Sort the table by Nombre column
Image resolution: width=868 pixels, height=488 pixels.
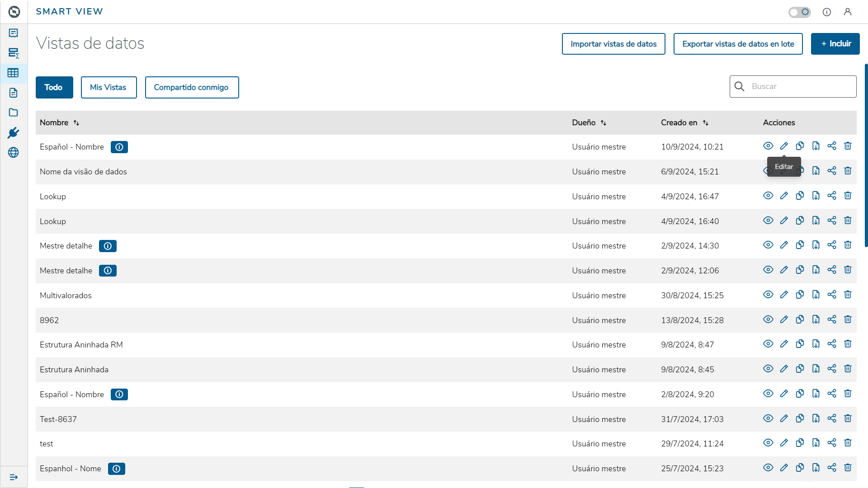76,123
